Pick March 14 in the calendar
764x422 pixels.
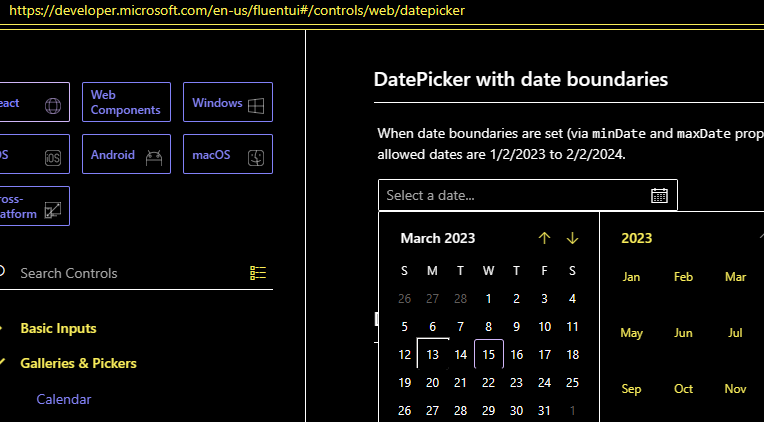pos(460,355)
